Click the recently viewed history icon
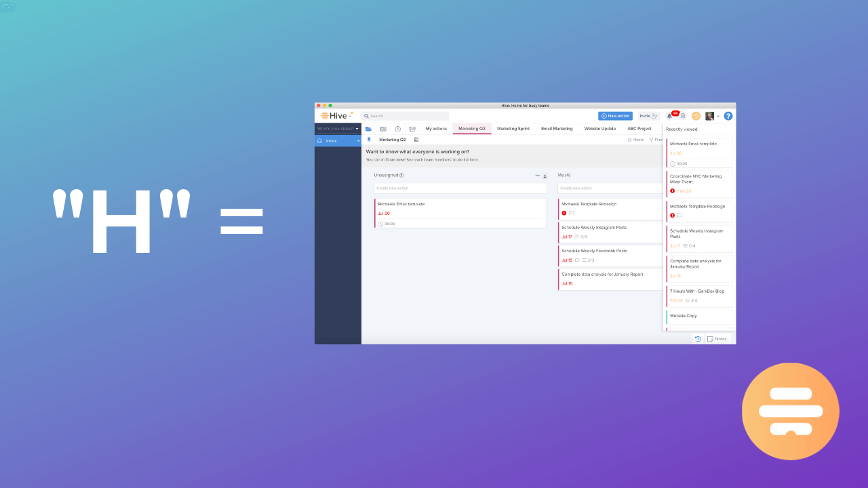 click(x=698, y=339)
